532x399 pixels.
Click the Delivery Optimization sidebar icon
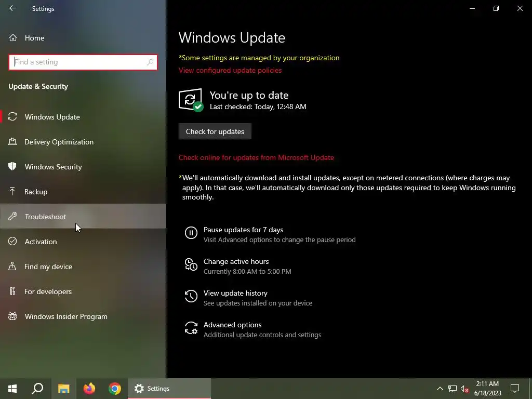[12, 141]
